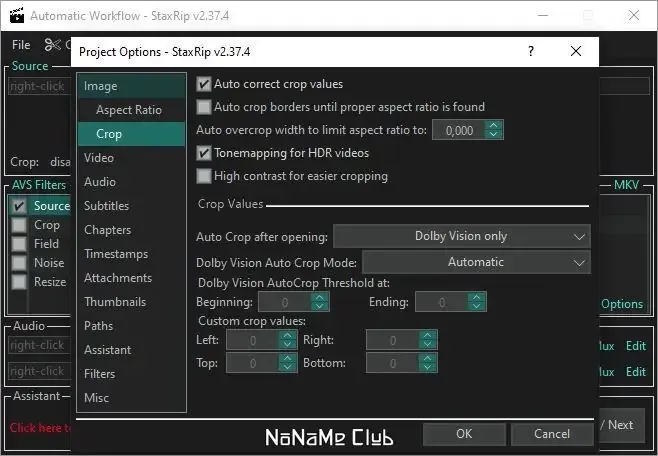658x456 pixels.
Task: Open Assistant options page in the options tree
Action: 131,349
